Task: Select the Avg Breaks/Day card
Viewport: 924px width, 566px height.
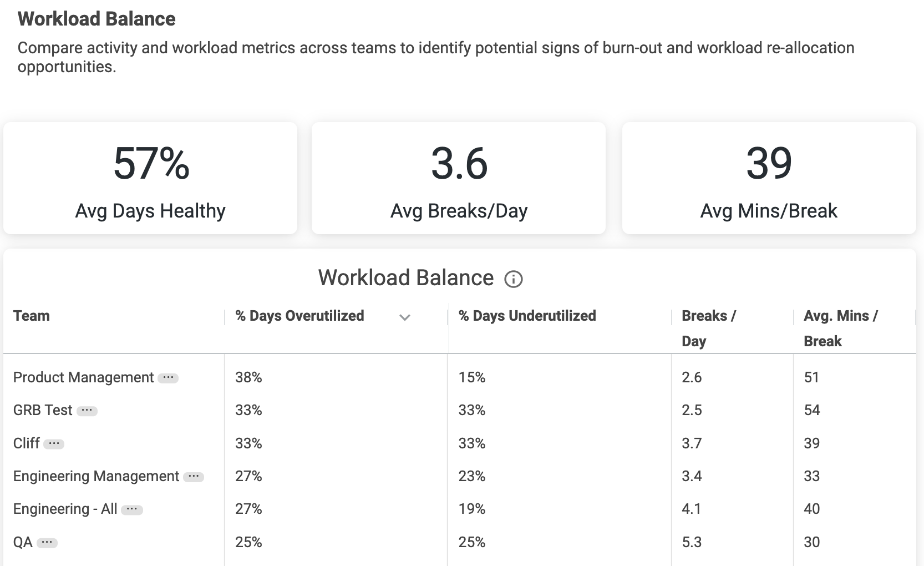Action: pos(459,178)
